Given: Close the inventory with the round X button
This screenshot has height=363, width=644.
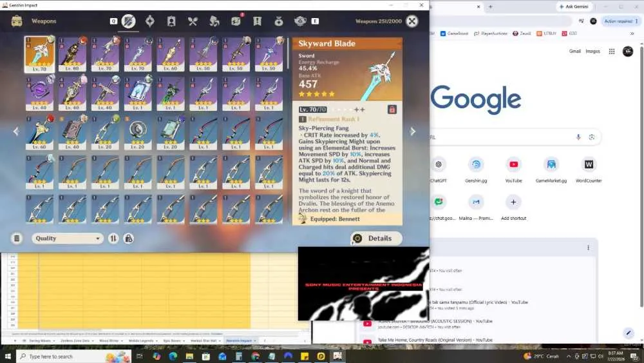Looking at the screenshot, I should tap(412, 21).
